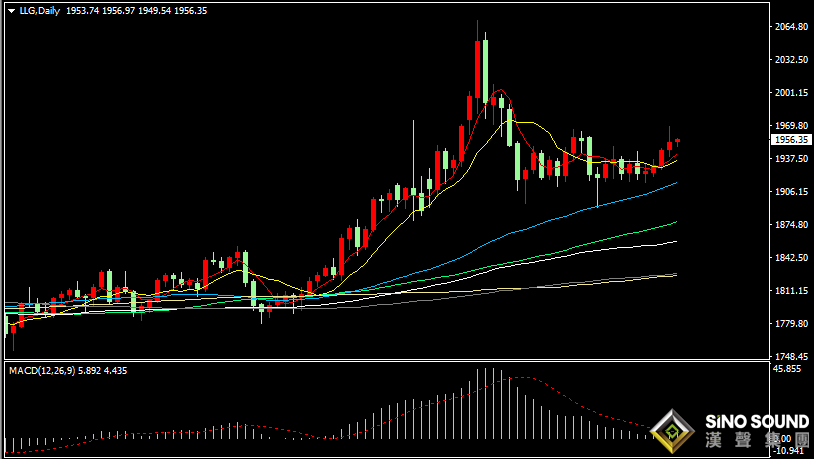Click the latest candlestick at the chart's right edge

click(x=677, y=141)
